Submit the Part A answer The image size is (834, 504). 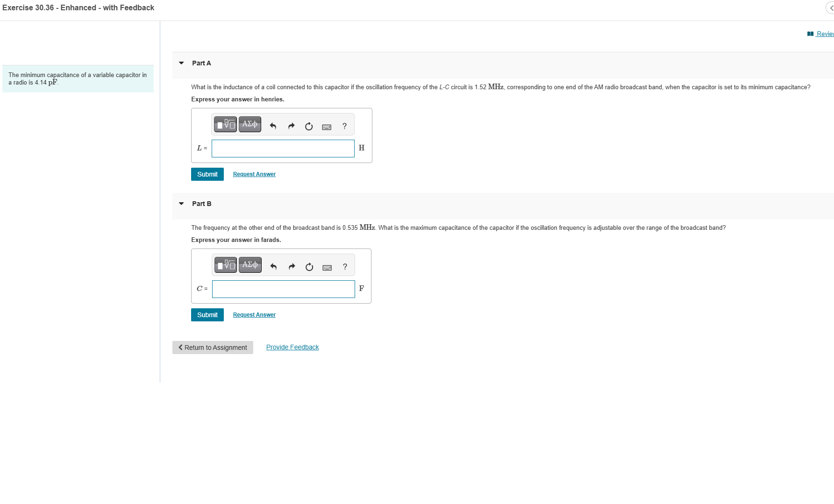pyautogui.click(x=207, y=174)
